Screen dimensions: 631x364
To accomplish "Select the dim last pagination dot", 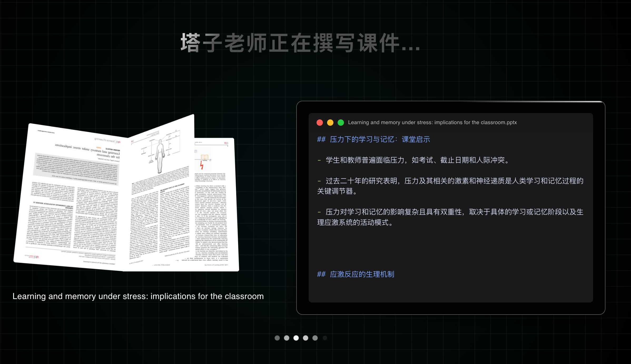I will [x=325, y=338].
